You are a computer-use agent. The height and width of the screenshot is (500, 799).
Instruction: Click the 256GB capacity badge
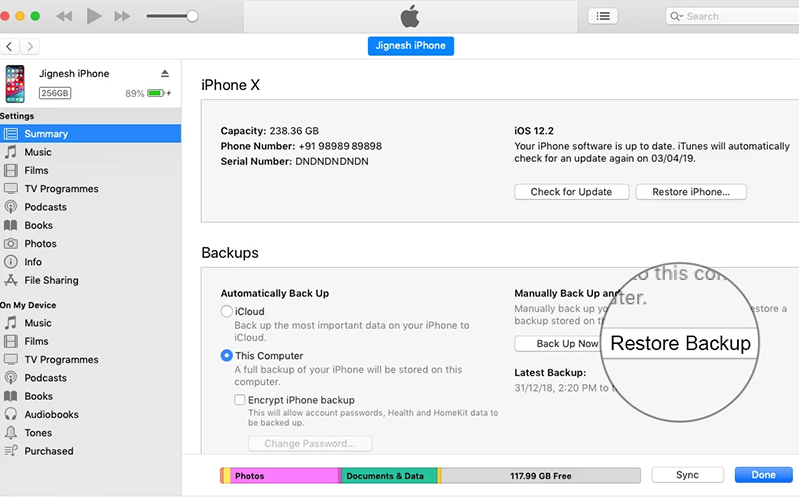(55, 93)
